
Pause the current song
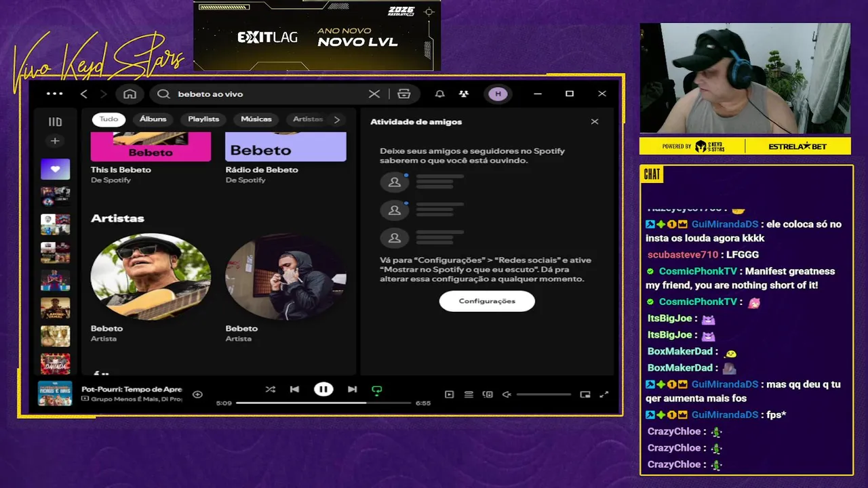tap(323, 389)
